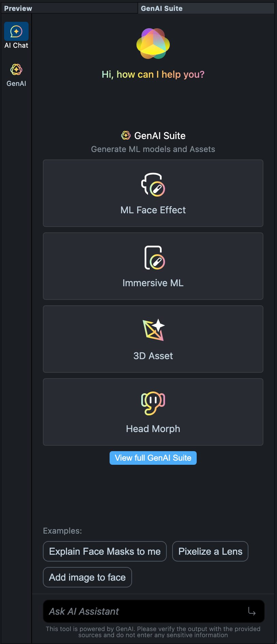277x644 pixels.
Task: Open the AI Chat sidebar icon
Action: 16,32
